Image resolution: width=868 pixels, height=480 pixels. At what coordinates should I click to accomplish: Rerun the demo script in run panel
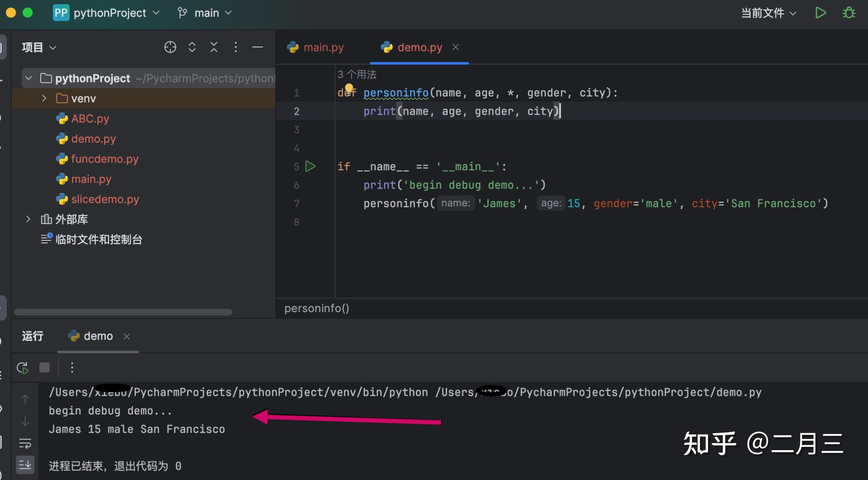pos(22,367)
